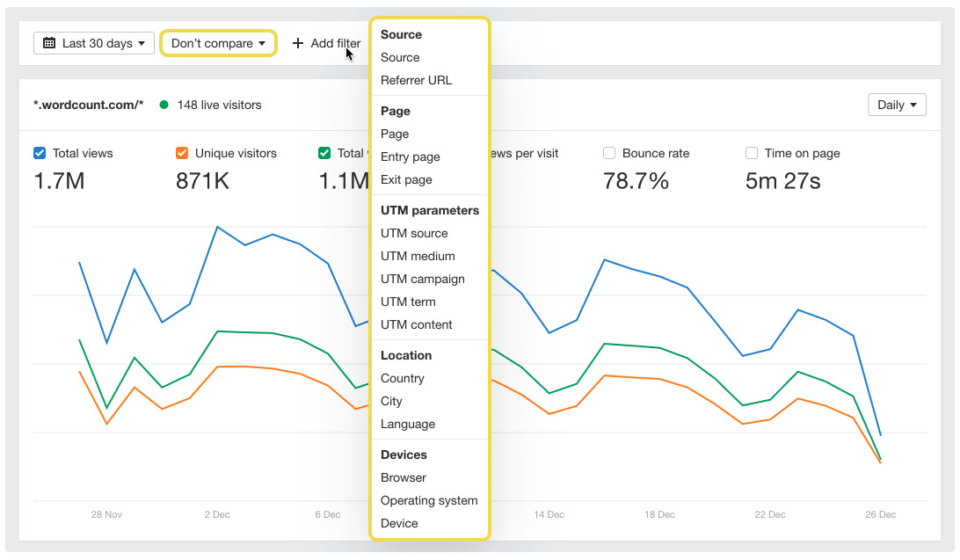The width and height of the screenshot is (960, 560).
Task: Uncheck the Total views checkbox
Action: tap(39, 152)
